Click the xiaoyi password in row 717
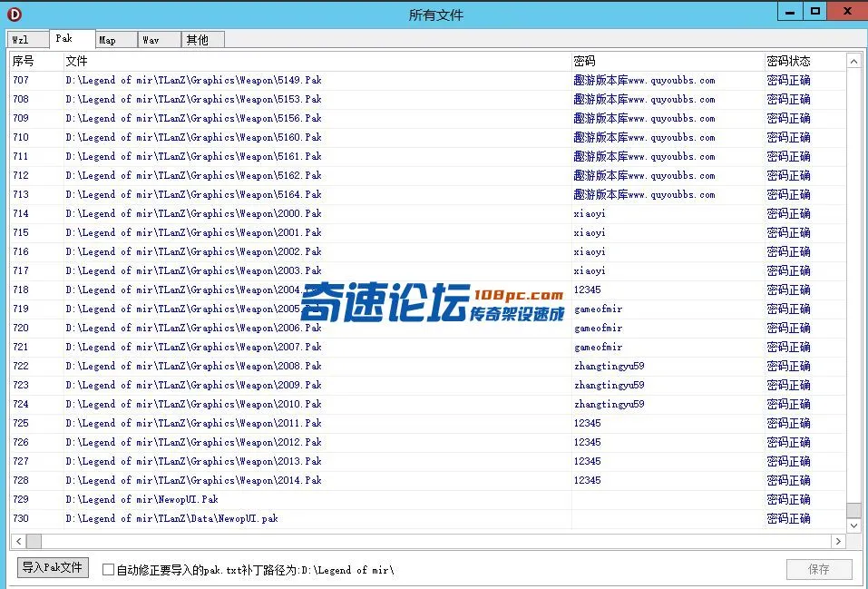 590,270
